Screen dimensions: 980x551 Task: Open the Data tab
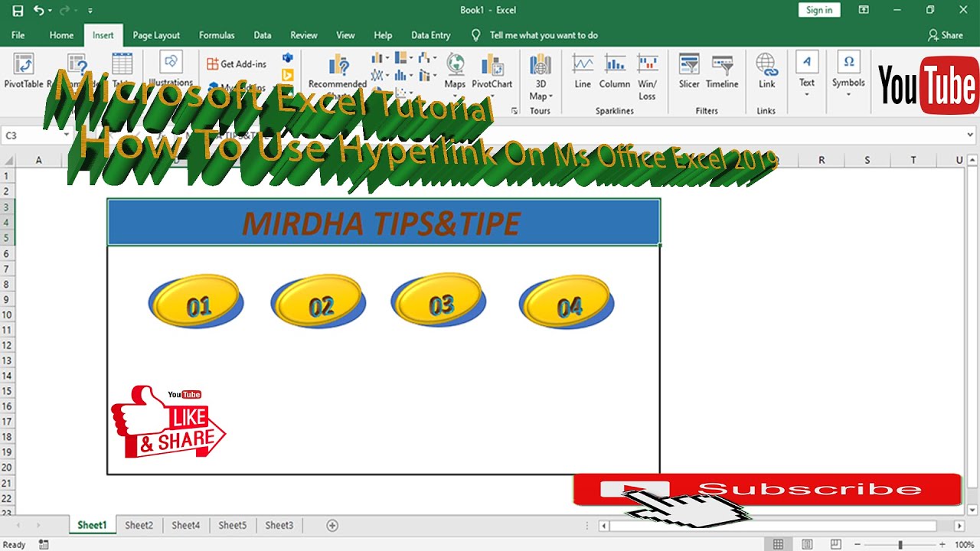(x=263, y=35)
